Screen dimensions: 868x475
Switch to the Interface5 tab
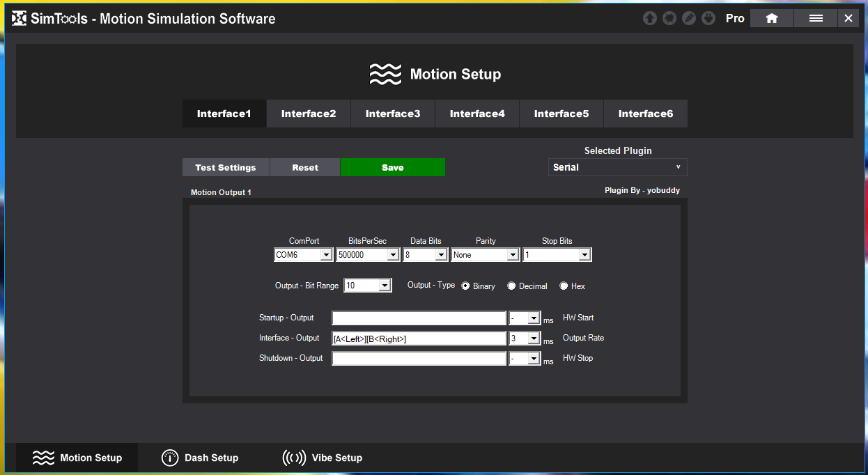click(x=561, y=114)
